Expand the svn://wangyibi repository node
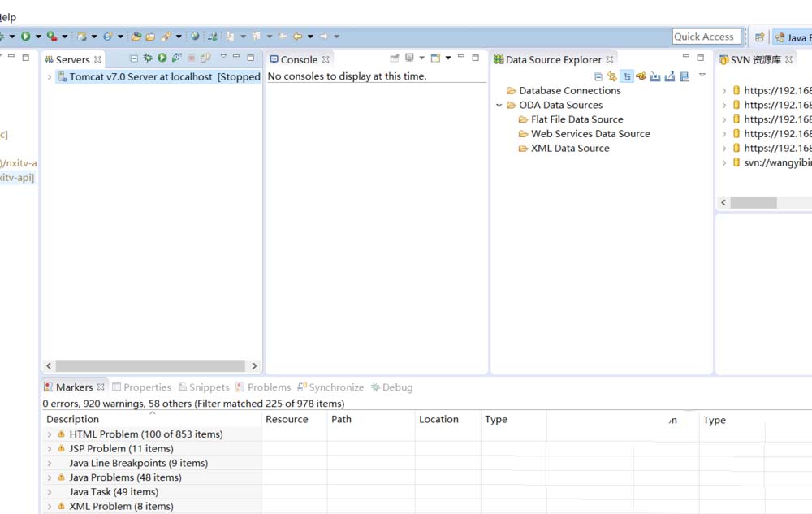The height and width of the screenshot is (514, 812). coord(724,163)
